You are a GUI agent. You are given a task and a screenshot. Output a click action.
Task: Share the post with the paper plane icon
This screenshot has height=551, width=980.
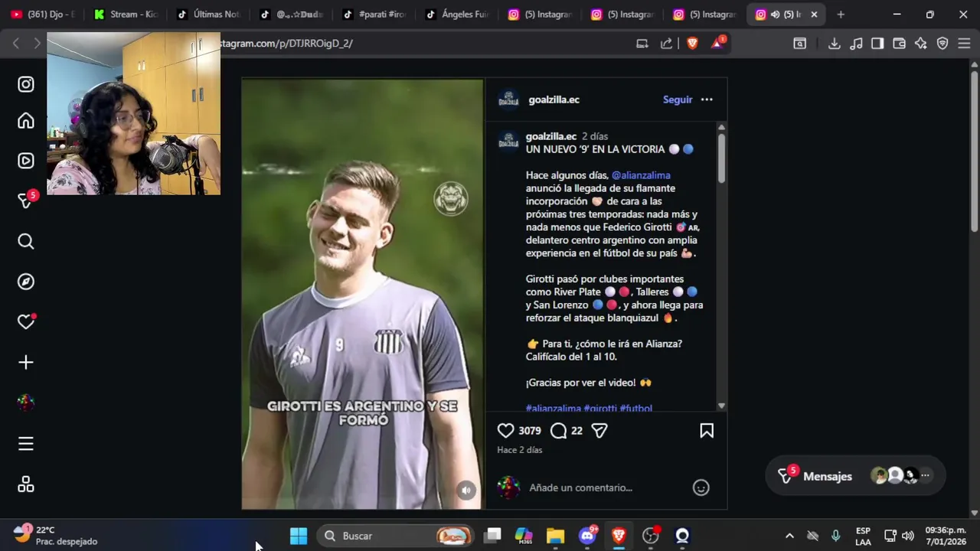pyautogui.click(x=599, y=431)
